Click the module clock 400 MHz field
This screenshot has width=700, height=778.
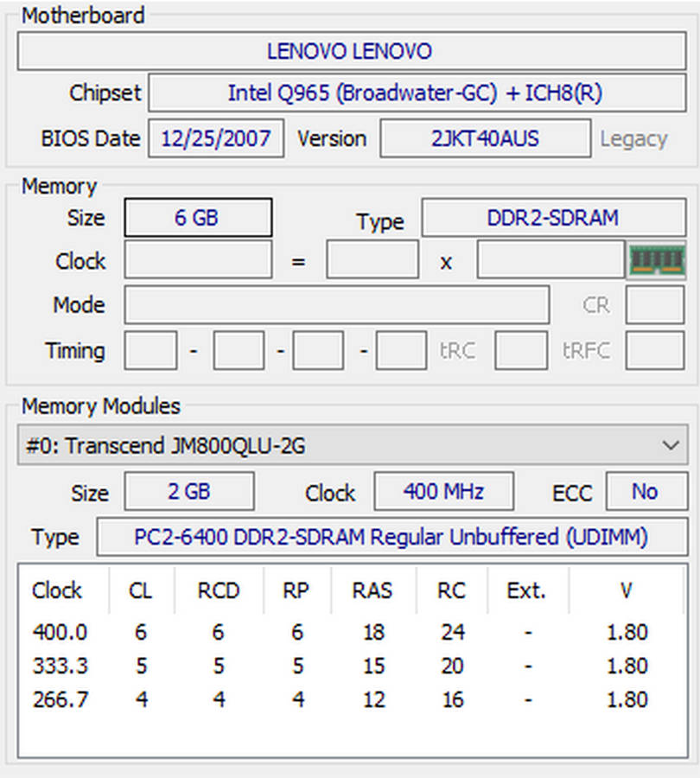[443, 492]
